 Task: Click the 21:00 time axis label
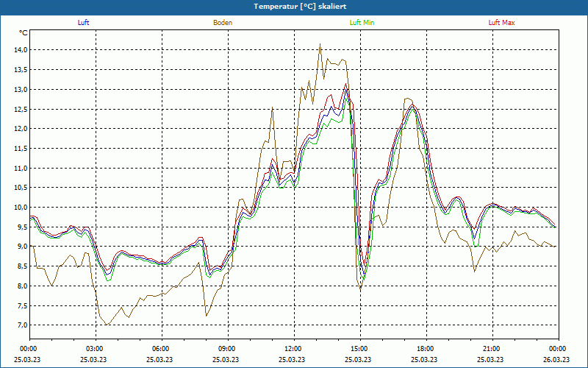tap(492, 349)
